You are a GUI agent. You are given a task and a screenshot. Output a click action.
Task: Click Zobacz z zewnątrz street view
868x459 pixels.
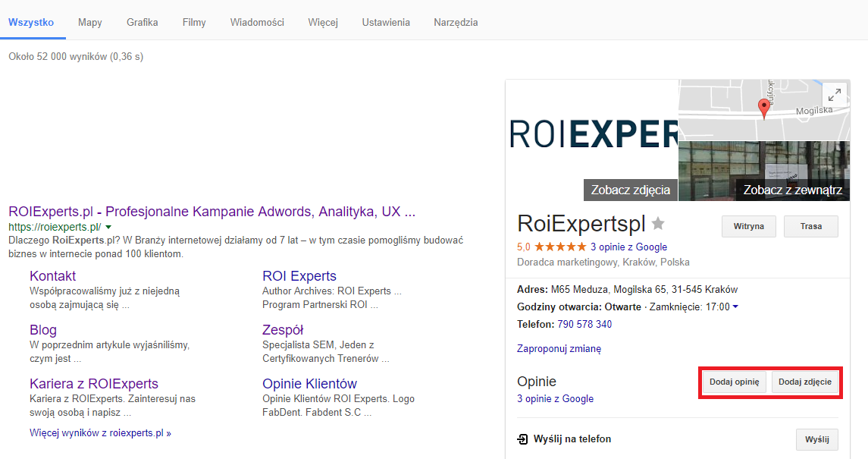tap(793, 190)
